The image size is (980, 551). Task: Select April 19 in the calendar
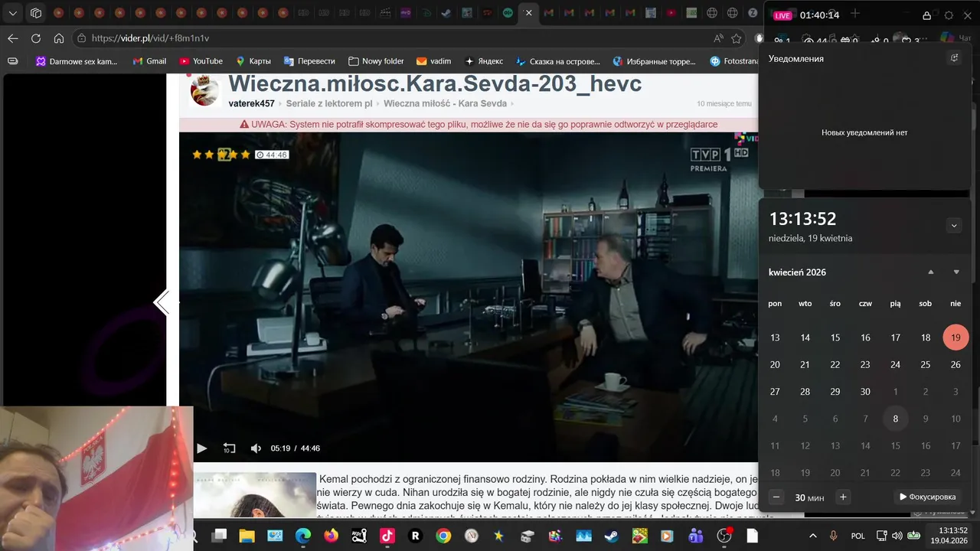pyautogui.click(x=955, y=337)
